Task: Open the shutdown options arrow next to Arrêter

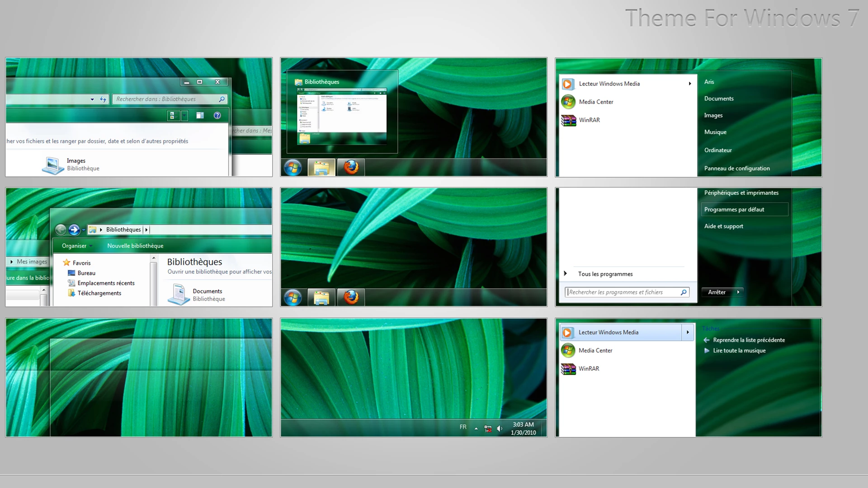Action: pyautogui.click(x=738, y=292)
